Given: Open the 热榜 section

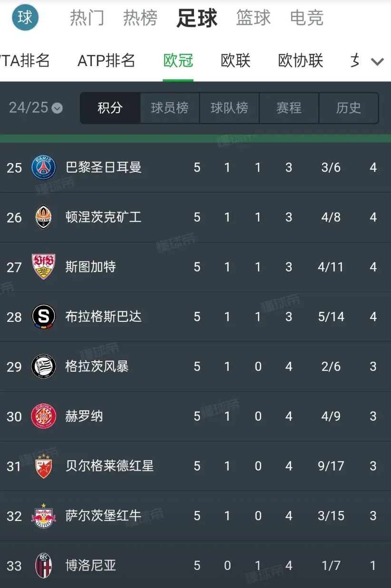Looking at the screenshot, I should pyautogui.click(x=140, y=18).
